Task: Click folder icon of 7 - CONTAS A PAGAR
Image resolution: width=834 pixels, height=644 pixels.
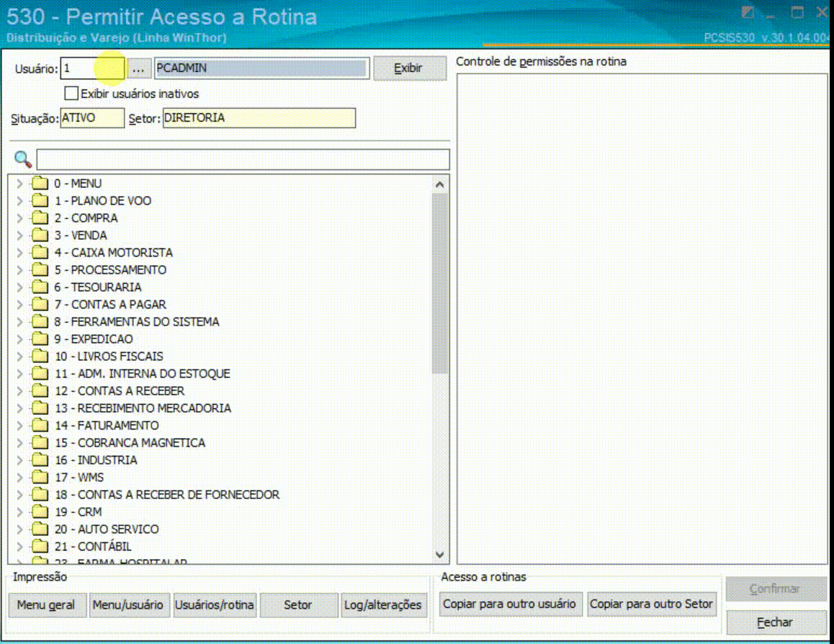Action: 40,304
